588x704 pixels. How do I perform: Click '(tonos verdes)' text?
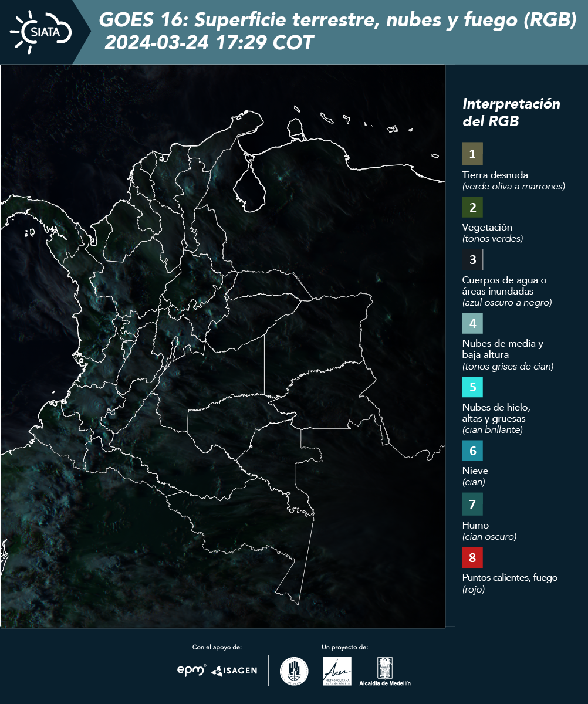pos(492,239)
